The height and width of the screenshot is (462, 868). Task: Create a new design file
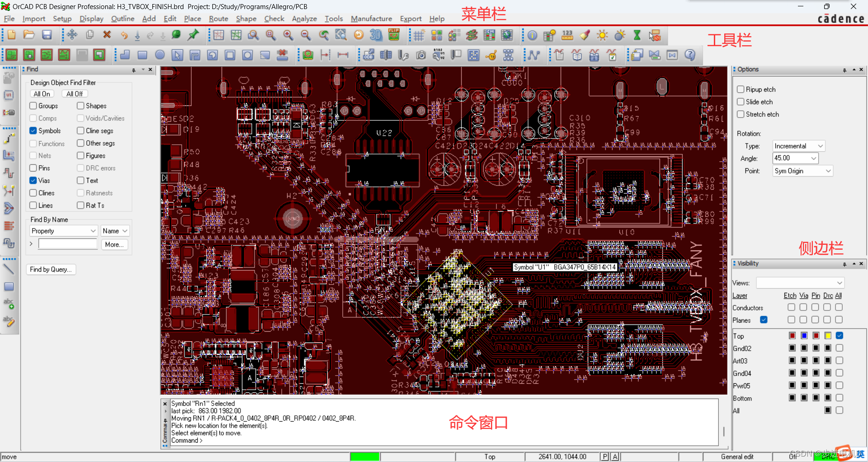pos(11,35)
